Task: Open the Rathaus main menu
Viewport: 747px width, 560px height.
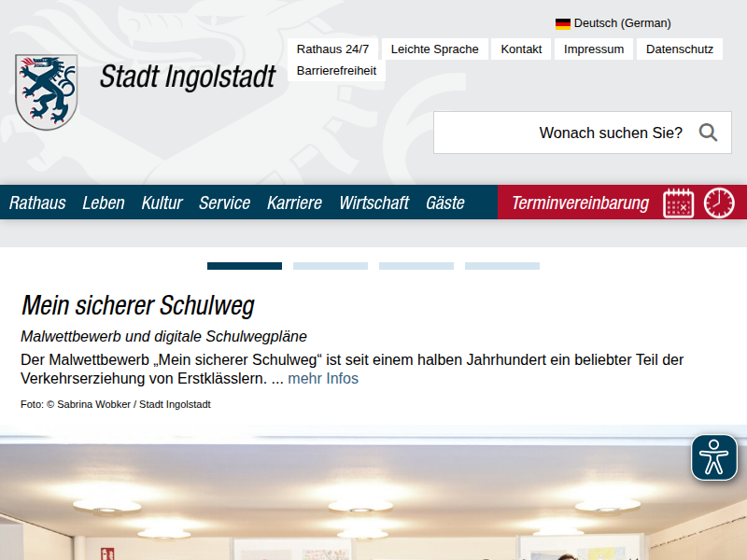Action: [x=37, y=203]
